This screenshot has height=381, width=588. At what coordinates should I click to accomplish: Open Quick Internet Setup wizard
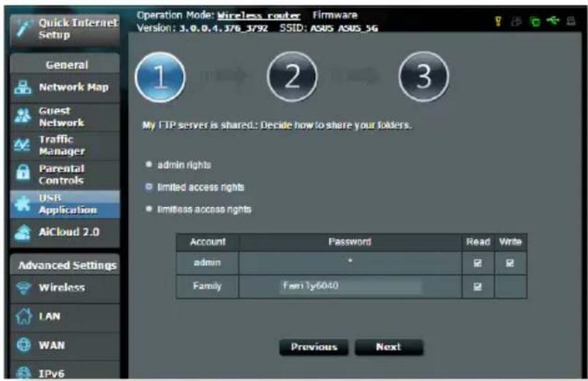(x=65, y=29)
